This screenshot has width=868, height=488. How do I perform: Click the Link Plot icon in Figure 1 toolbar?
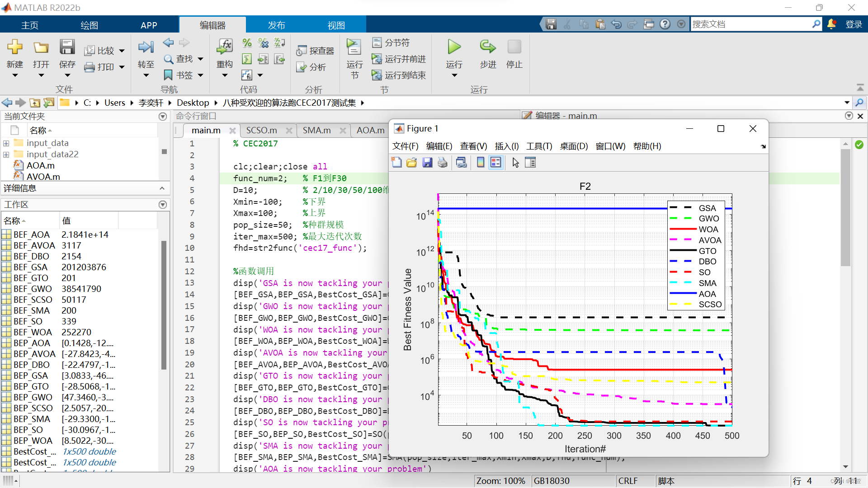[x=461, y=162]
